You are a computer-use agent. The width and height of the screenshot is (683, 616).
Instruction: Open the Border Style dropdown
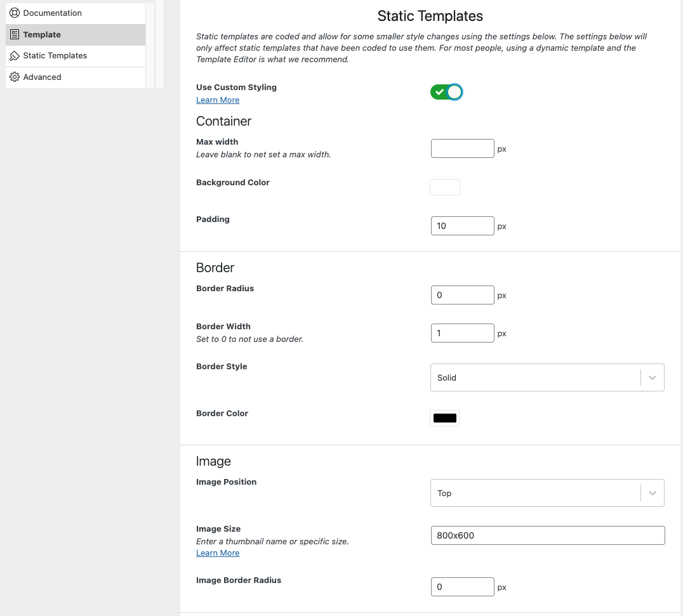point(547,377)
